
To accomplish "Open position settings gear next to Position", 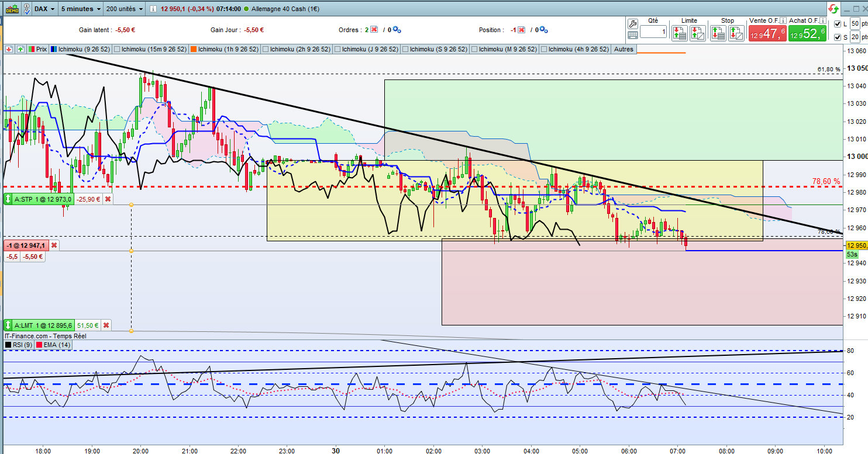I will 544,30.
